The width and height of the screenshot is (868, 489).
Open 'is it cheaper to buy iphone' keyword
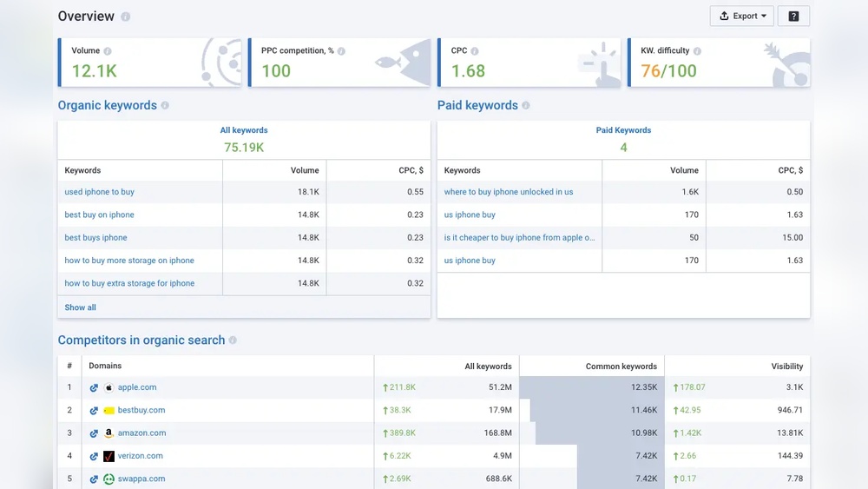[x=519, y=237]
